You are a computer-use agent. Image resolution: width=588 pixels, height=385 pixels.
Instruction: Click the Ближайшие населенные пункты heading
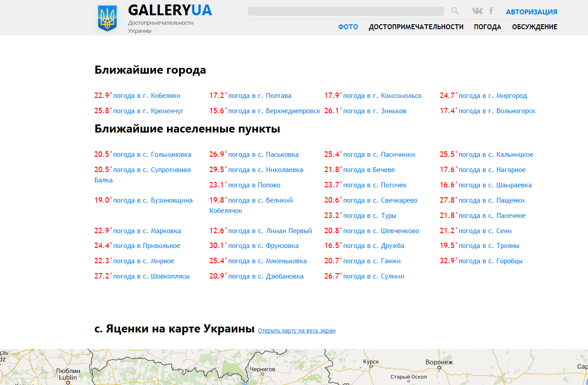point(187,129)
